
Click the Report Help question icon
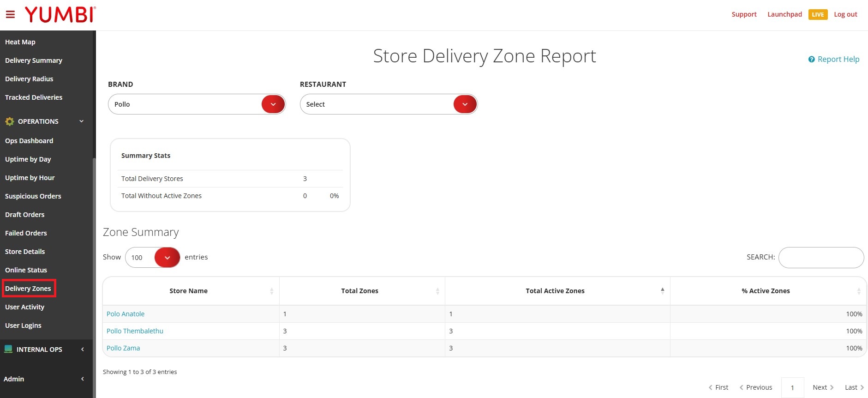[x=811, y=60]
